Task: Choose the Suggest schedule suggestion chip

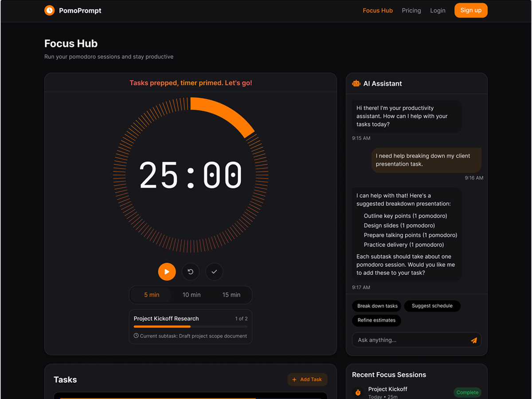Action: (x=432, y=306)
